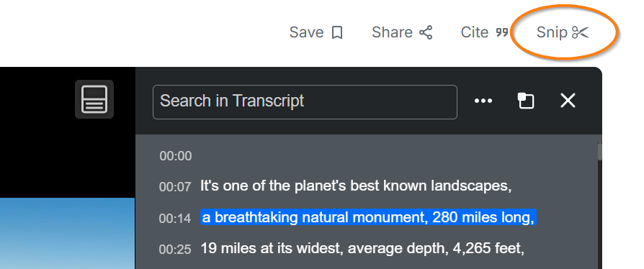Click the Share text label
Viewport: 644px width, 269px height.
point(392,32)
